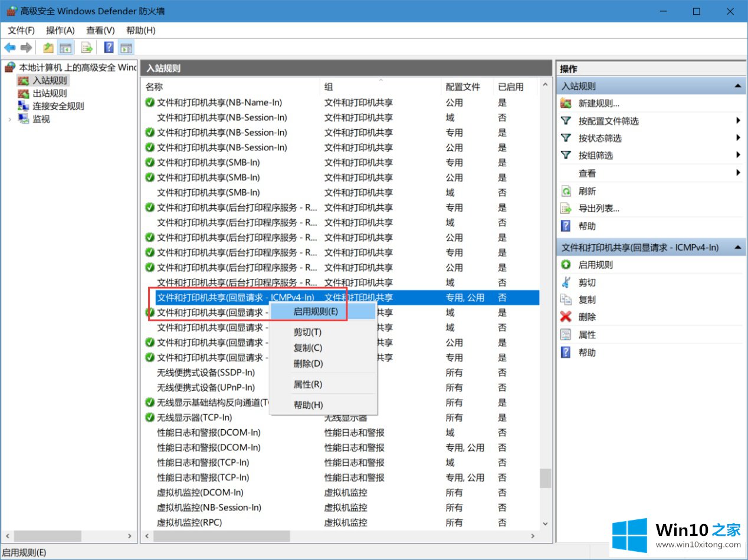Click the 属性 properties icon in actions pane
The image size is (748, 560).
pyautogui.click(x=566, y=334)
